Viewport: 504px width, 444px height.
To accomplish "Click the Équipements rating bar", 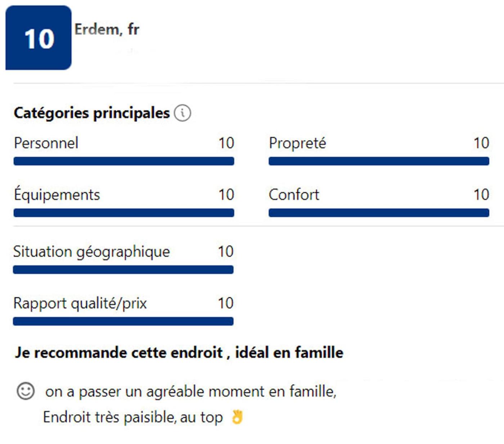I will coord(124,213).
